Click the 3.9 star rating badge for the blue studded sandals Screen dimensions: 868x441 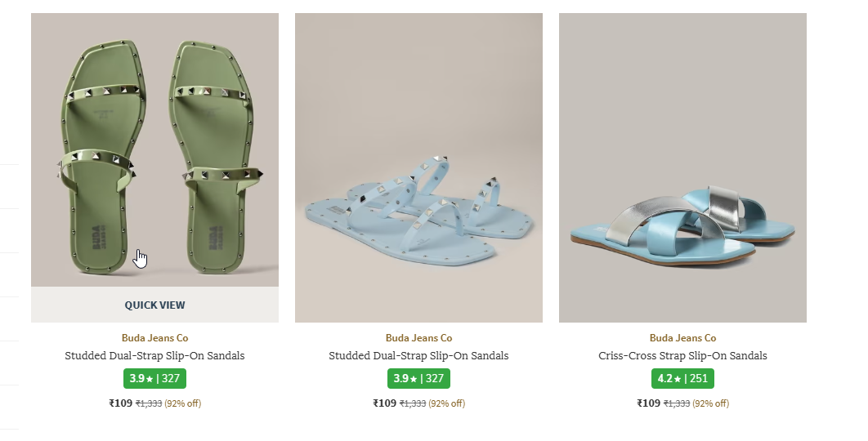coord(418,378)
